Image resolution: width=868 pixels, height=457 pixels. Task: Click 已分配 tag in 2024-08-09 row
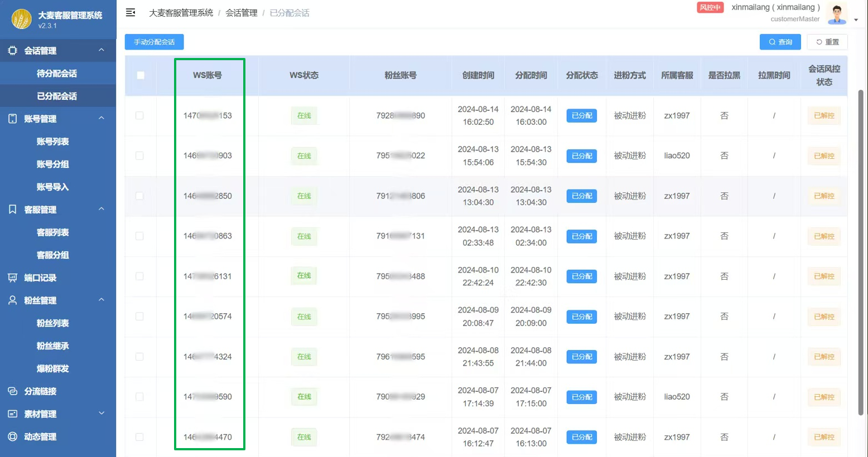pos(582,317)
